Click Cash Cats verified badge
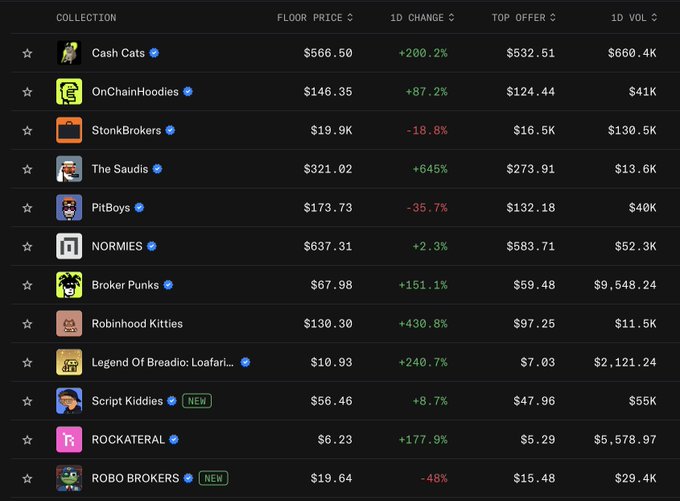This screenshot has width=680, height=501. 154,53
